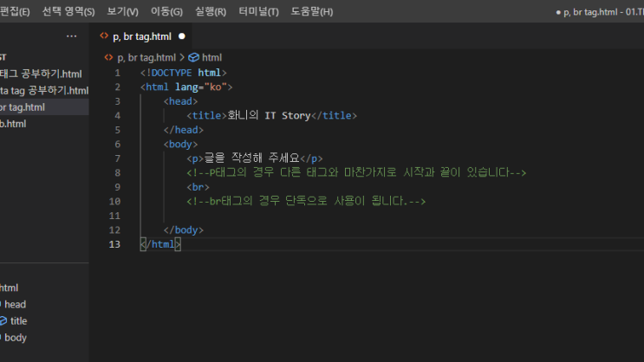644x362 pixels.
Task: Click line number 1 in gutter
Action: pos(118,73)
